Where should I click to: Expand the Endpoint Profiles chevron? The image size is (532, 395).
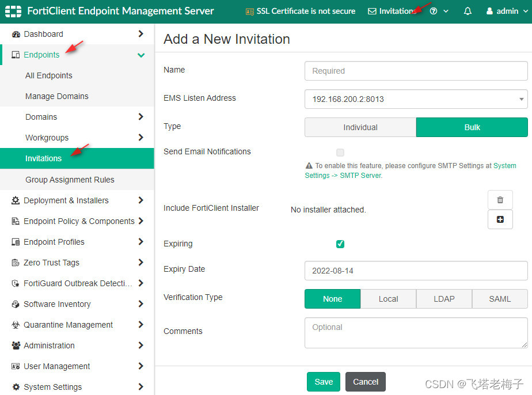click(141, 242)
